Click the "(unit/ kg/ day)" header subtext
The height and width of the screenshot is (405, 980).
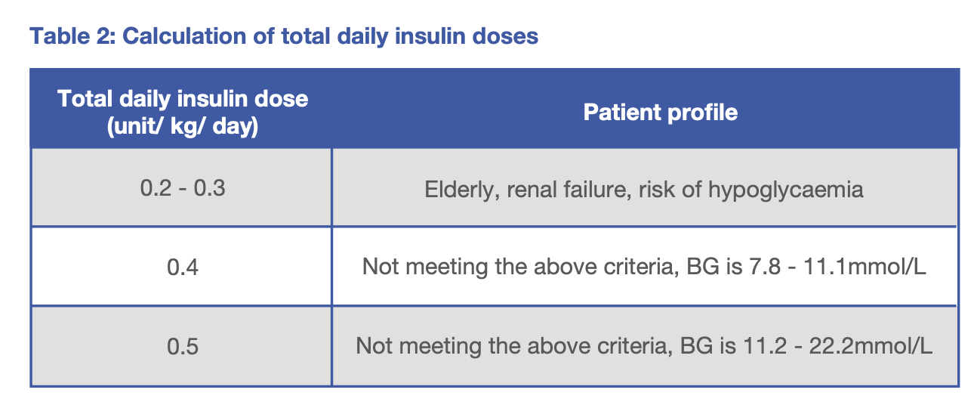point(183,126)
